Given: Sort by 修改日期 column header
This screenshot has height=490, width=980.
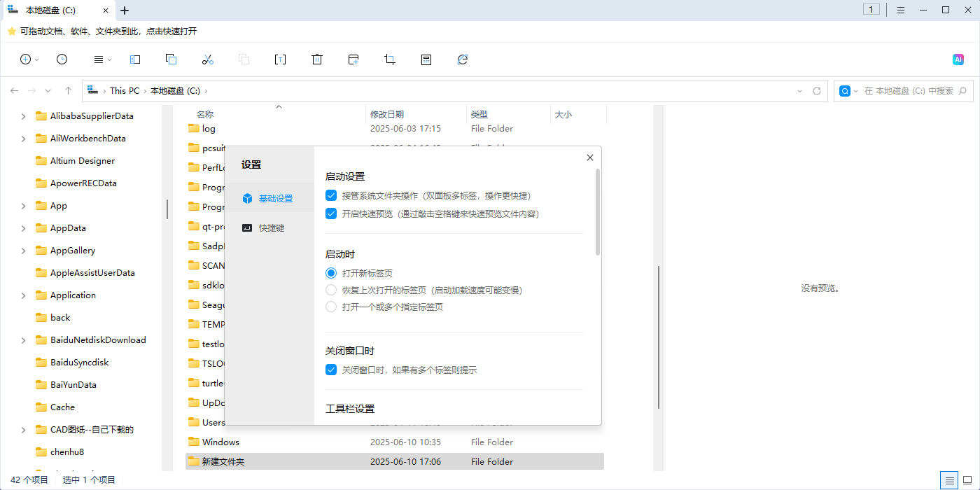Looking at the screenshot, I should [387, 115].
